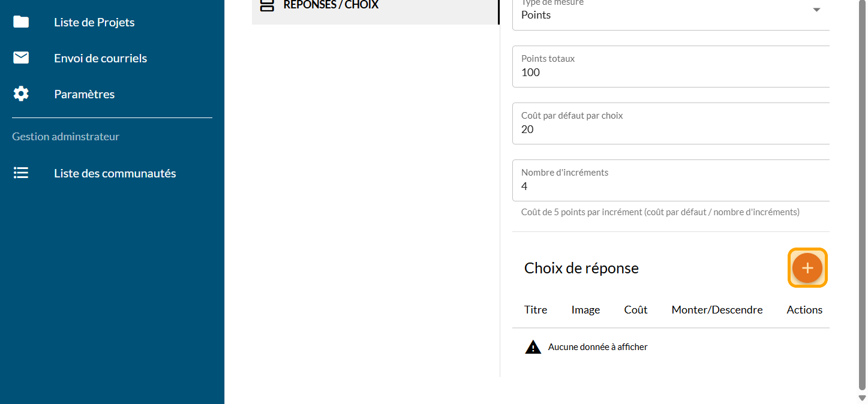Click the icon left of RÉPONSES / CHOIX
The image size is (868, 404).
coord(267,5)
